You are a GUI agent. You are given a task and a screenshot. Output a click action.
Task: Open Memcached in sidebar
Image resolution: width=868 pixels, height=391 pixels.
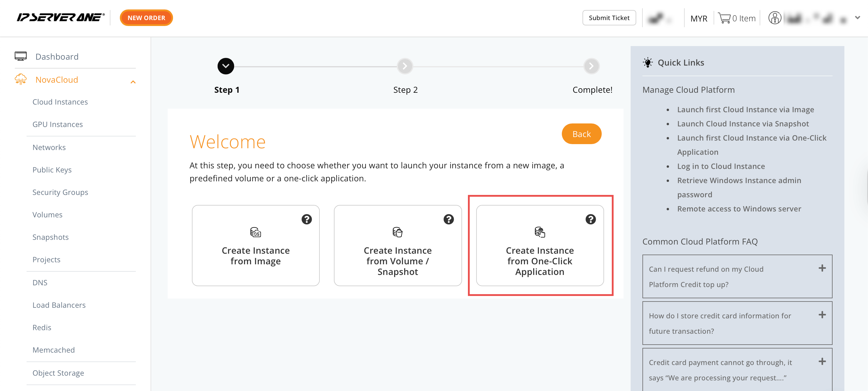coord(53,350)
